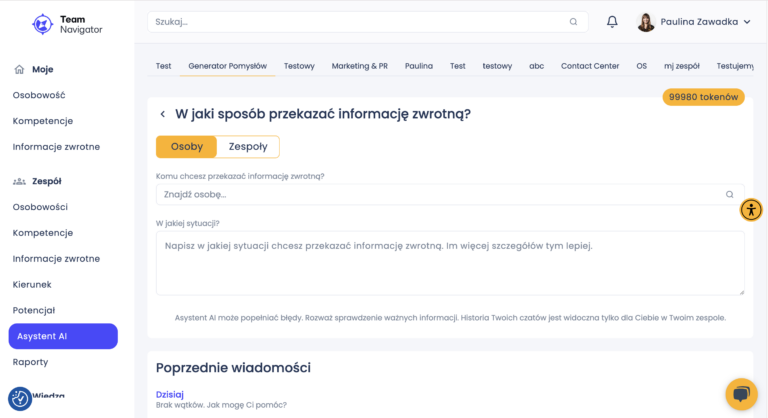The image size is (768, 418).
Task: Switch to the Zespoły toggle option
Action: click(248, 146)
